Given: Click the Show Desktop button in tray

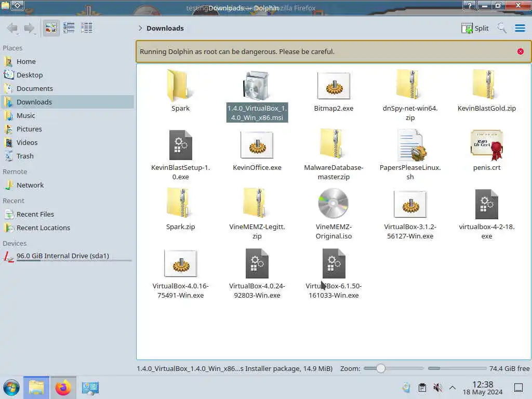Looking at the screenshot, I should click(x=518, y=388).
